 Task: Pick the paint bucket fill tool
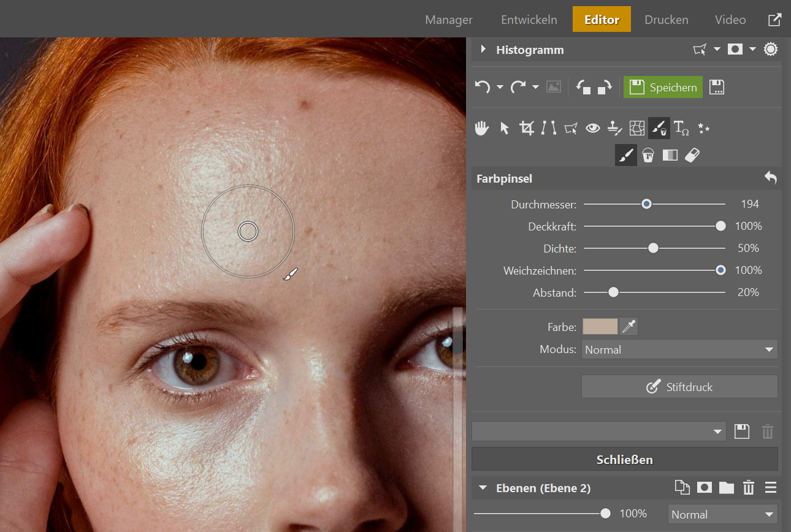click(x=648, y=156)
